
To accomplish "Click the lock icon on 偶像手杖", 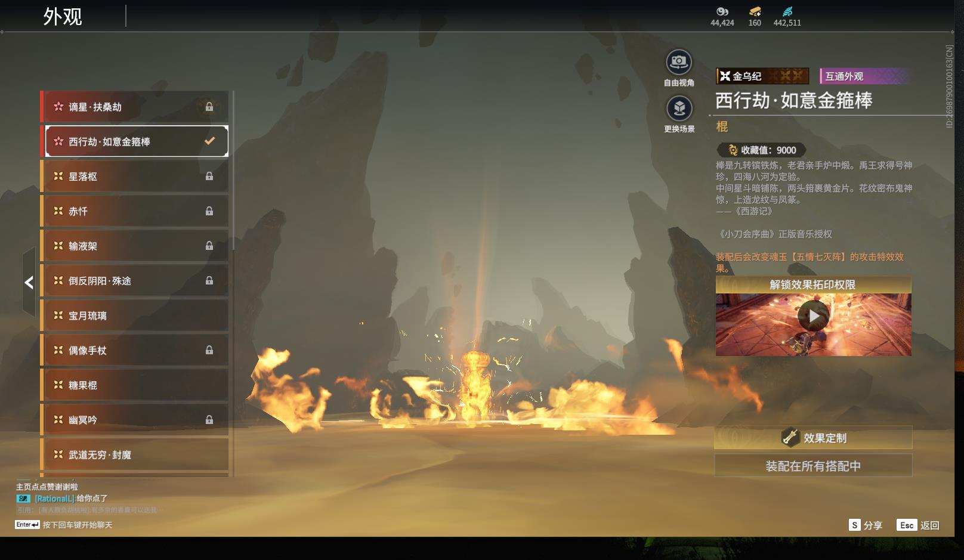I will click(209, 350).
